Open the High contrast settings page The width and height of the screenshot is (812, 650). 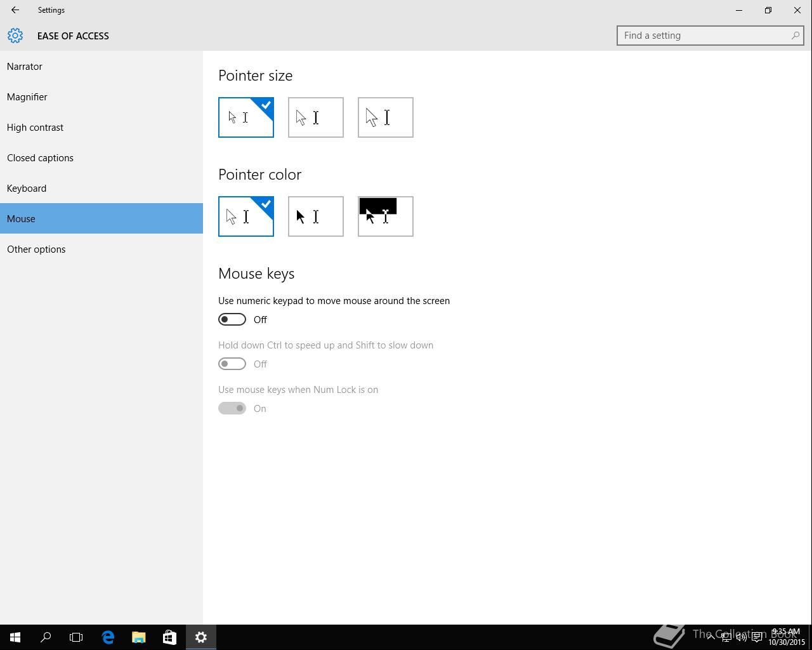click(x=101, y=127)
